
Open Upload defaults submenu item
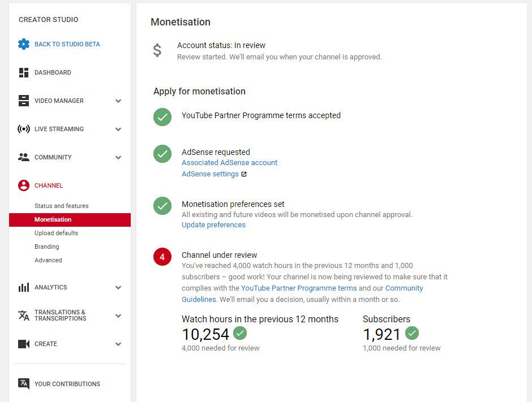tap(57, 233)
